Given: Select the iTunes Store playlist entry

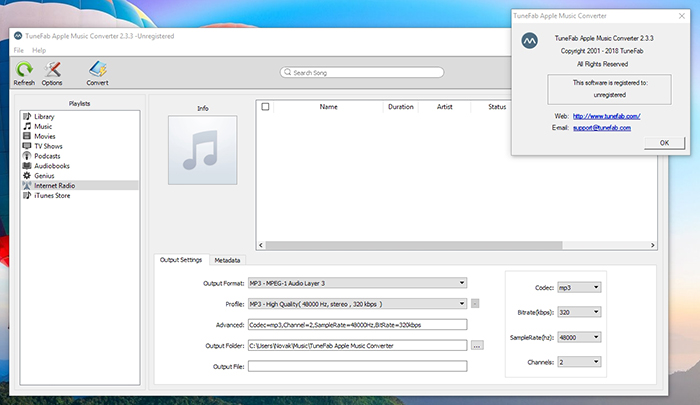Looking at the screenshot, I should [x=80, y=196].
